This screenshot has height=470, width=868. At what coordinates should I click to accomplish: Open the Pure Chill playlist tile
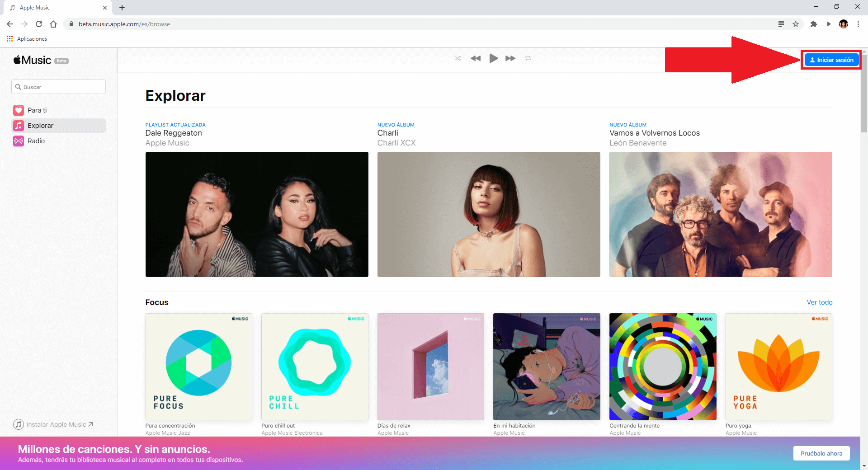click(315, 367)
